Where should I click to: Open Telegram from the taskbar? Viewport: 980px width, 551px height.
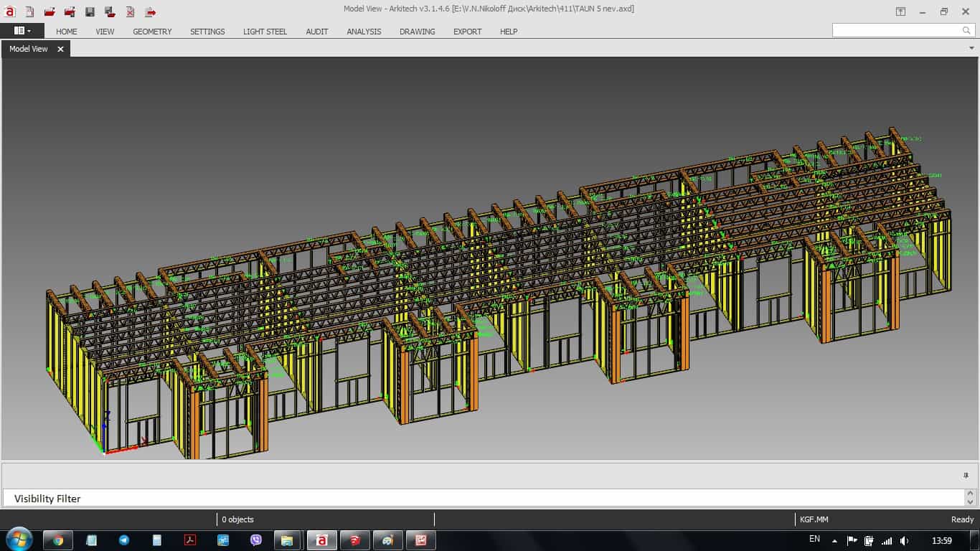coord(124,540)
